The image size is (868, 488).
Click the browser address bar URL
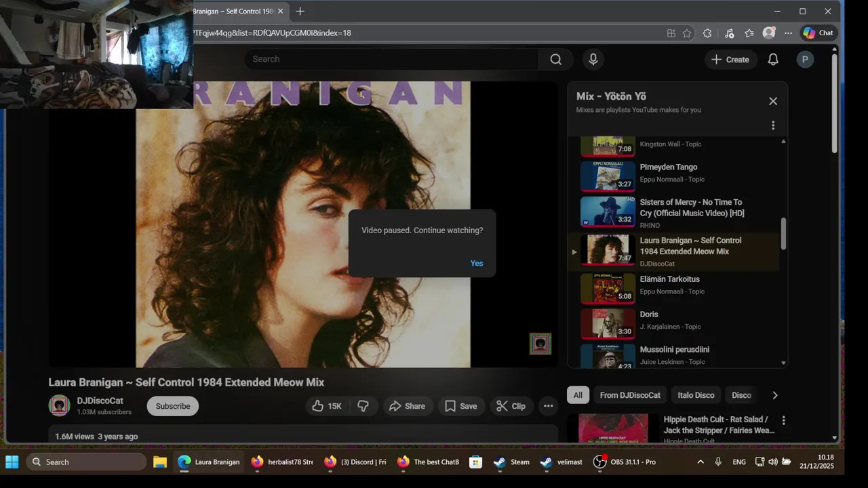click(x=271, y=33)
